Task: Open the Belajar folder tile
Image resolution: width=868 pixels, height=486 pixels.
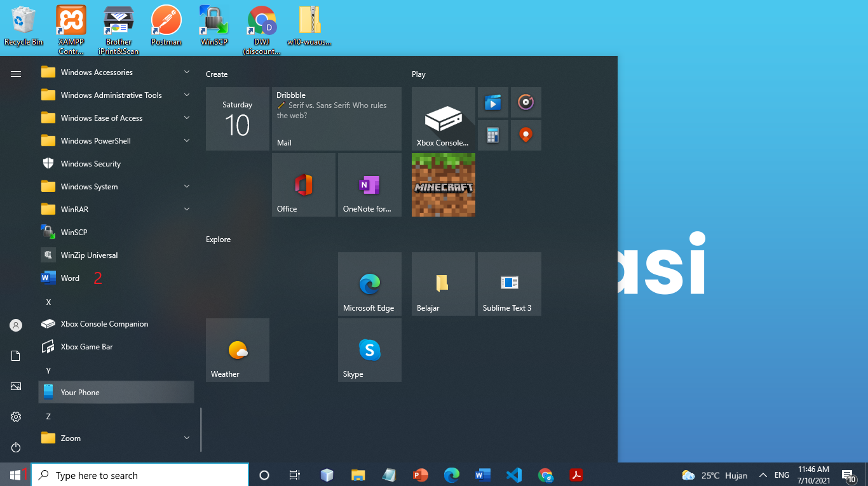Action: [444, 284]
